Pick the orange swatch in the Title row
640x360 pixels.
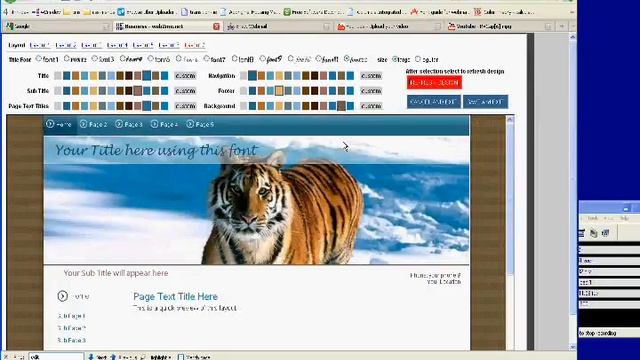76,76
